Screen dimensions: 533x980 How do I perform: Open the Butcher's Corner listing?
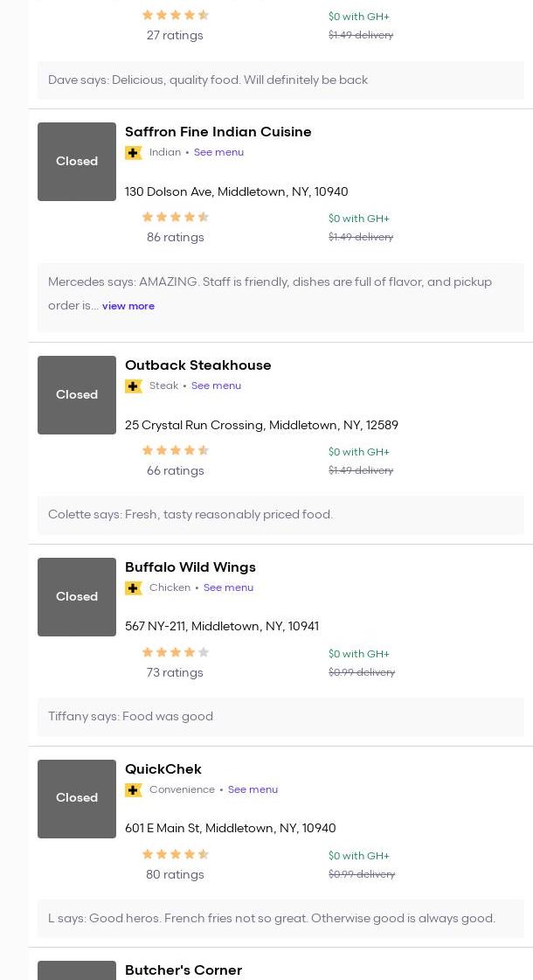(183, 970)
